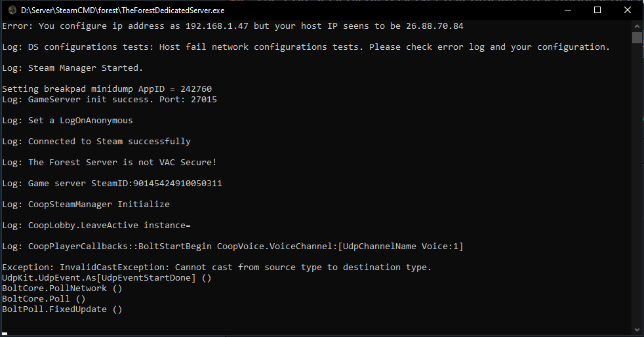This screenshot has width=644, height=337.
Task: Click the 'Steam Manager Started' log line
Action: tap(73, 68)
